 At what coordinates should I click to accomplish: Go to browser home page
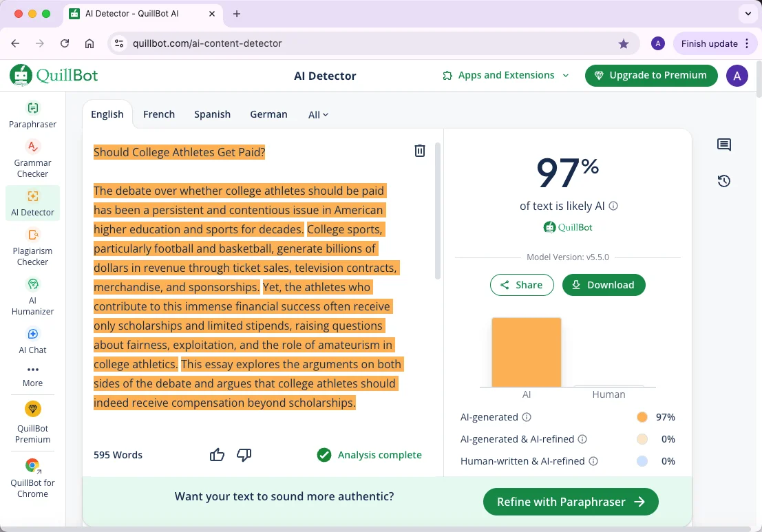(x=89, y=43)
